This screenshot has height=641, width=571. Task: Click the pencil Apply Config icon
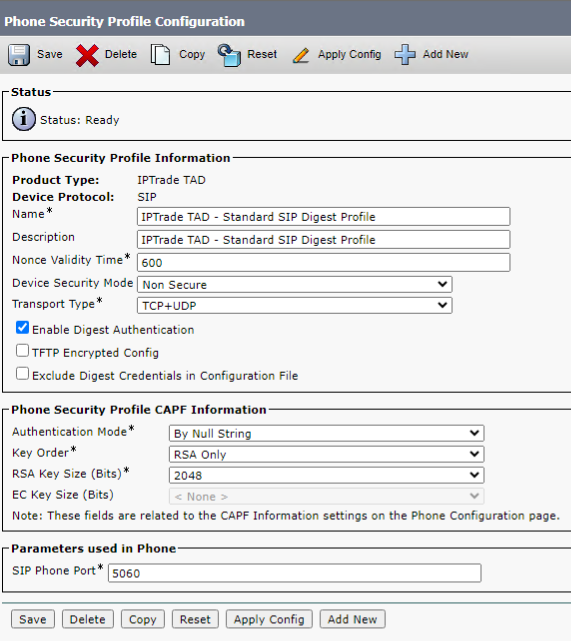(x=301, y=55)
